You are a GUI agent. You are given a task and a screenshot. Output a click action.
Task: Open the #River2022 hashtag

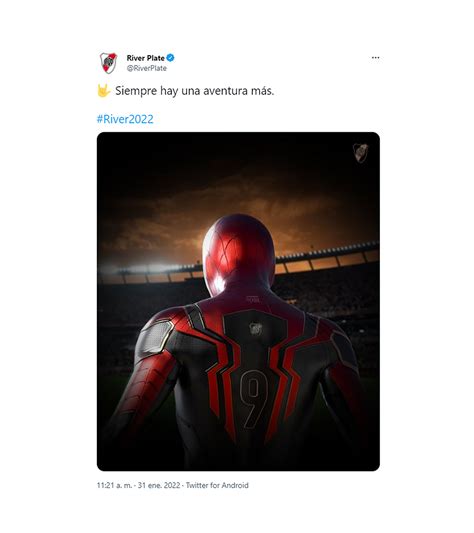point(125,119)
